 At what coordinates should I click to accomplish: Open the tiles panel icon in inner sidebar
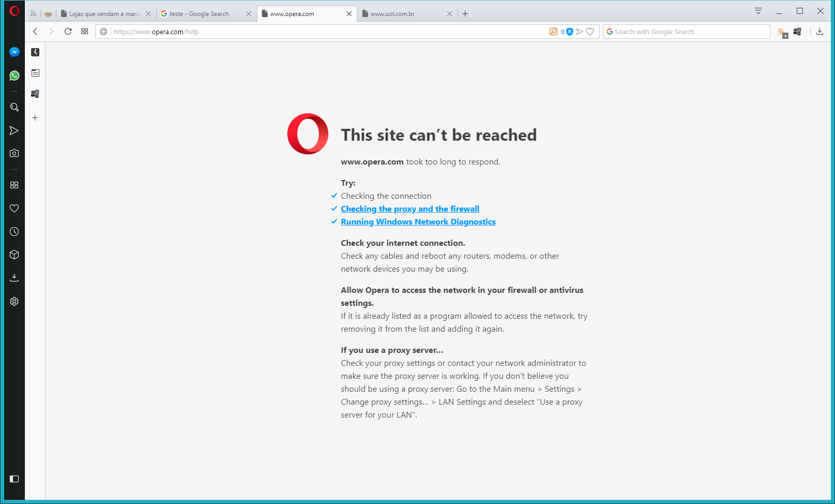pyautogui.click(x=35, y=94)
